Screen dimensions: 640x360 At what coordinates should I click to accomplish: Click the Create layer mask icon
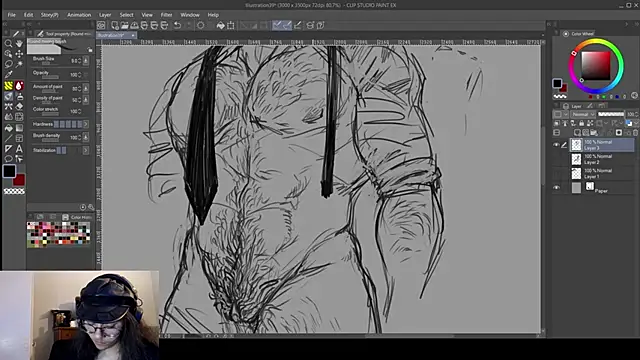click(x=619, y=133)
